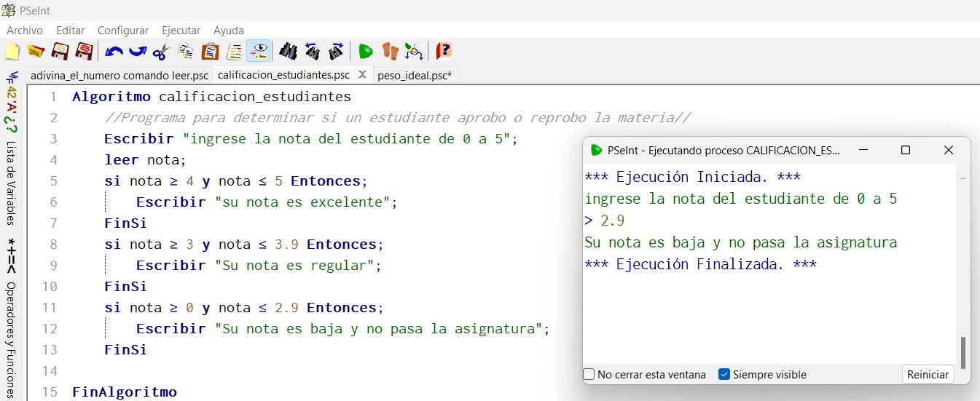Click the step-by-step footprints icon
This screenshot has width=980, height=401.
pyautogui.click(x=391, y=52)
